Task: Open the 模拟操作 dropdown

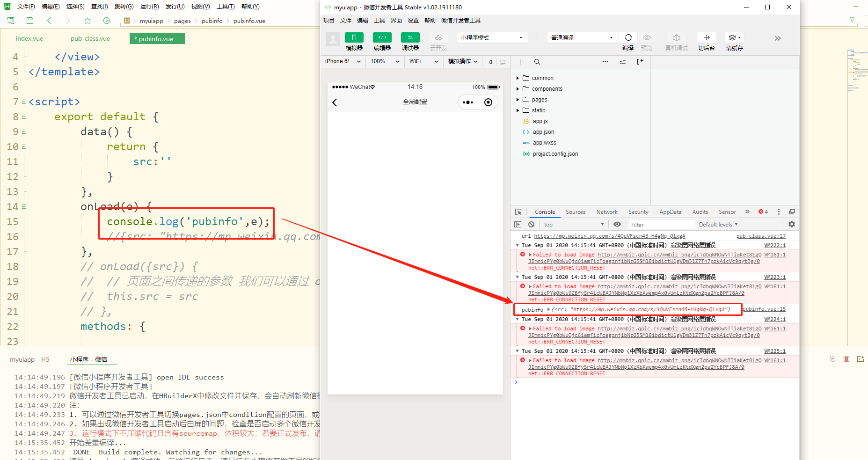Action: pos(462,61)
